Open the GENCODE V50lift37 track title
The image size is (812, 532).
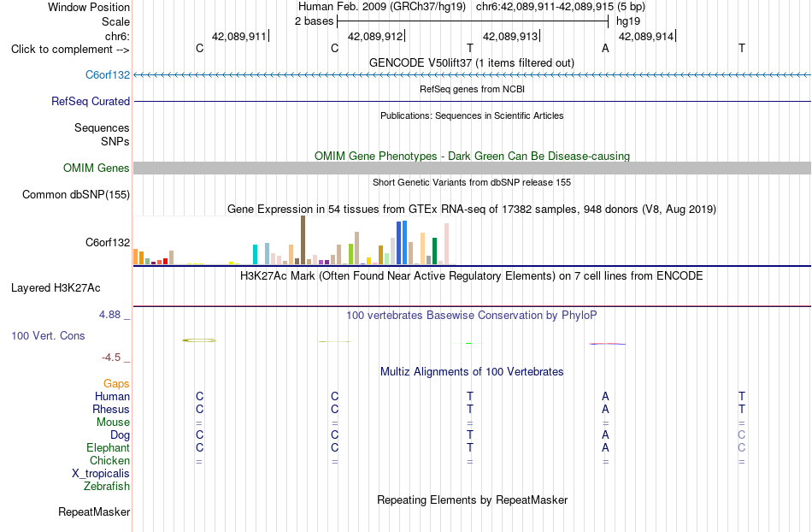(471, 62)
